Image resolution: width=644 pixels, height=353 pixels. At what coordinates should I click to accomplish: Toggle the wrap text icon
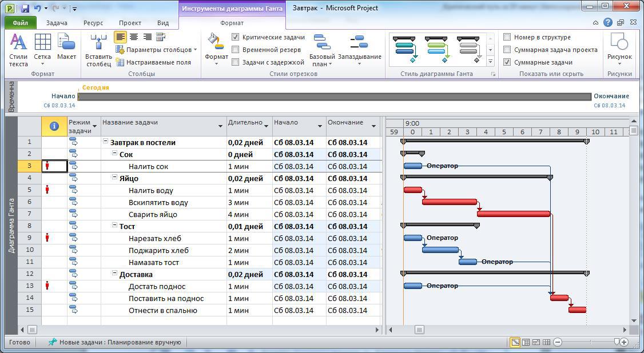pyautogui.click(x=161, y=37)
